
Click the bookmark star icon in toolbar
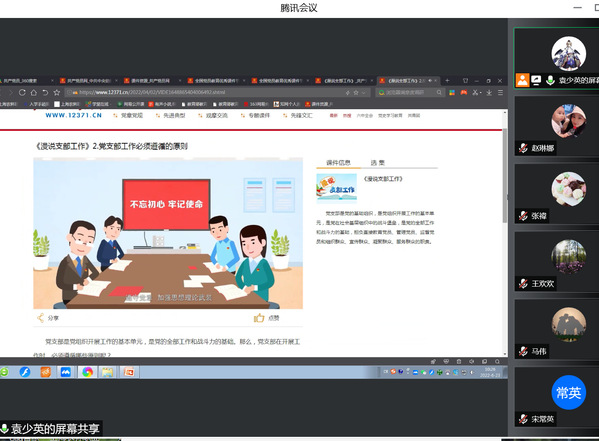[x=57, y=92]
